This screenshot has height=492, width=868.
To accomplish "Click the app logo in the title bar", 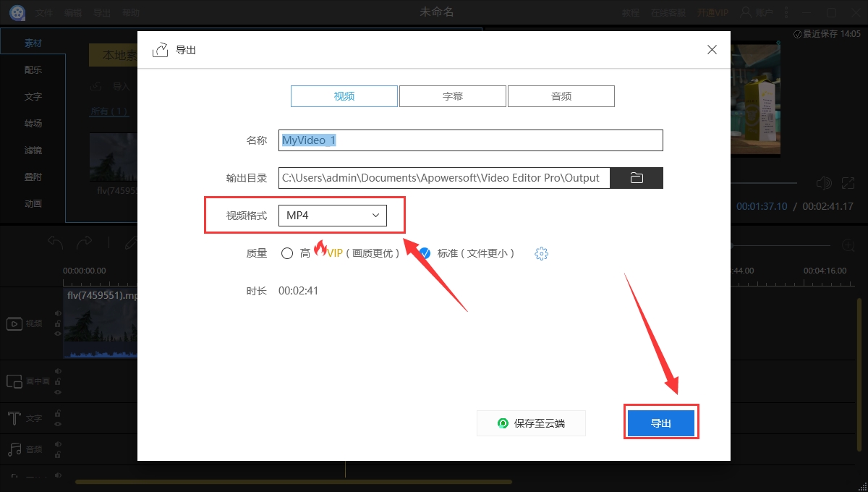I will point(17,12).
